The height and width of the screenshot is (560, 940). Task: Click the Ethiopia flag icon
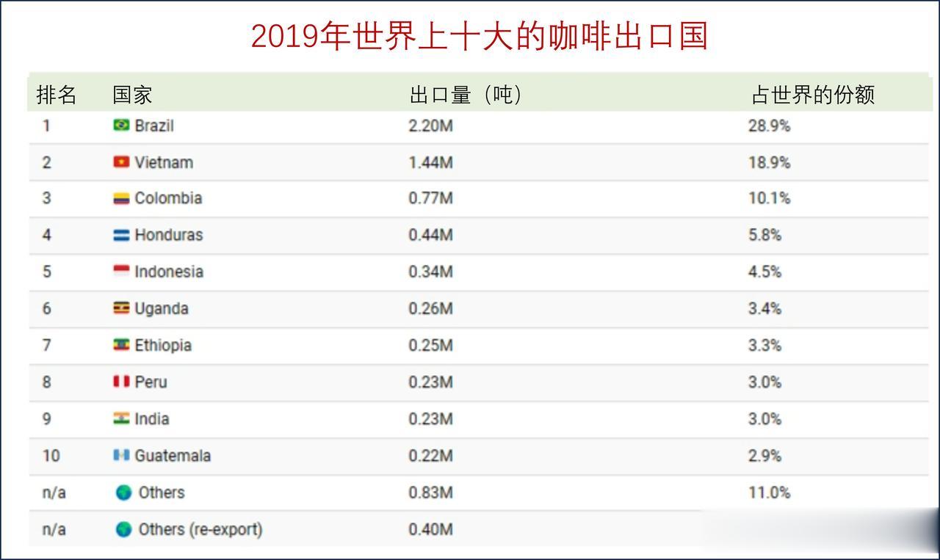pos(121,345)
